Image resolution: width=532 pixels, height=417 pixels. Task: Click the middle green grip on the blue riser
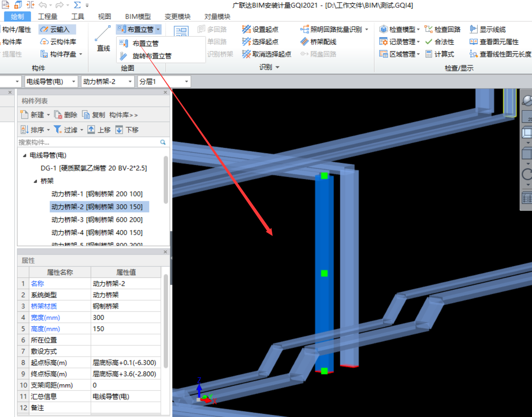coord(324,273)
